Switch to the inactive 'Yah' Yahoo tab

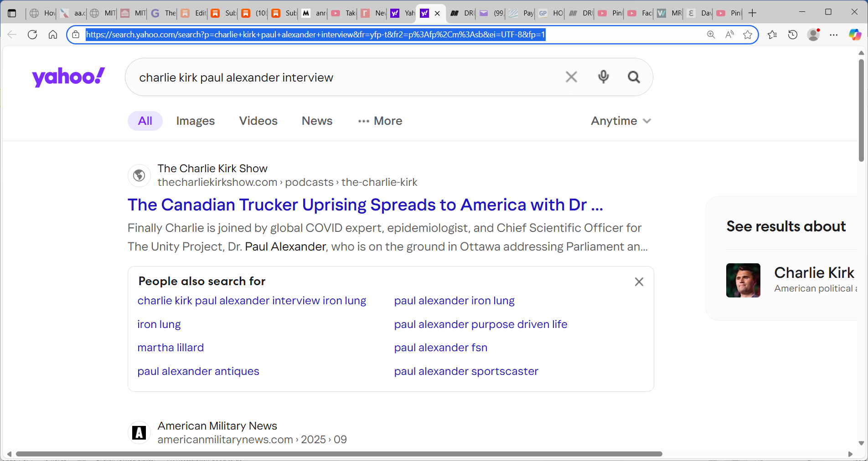point(403,13)
